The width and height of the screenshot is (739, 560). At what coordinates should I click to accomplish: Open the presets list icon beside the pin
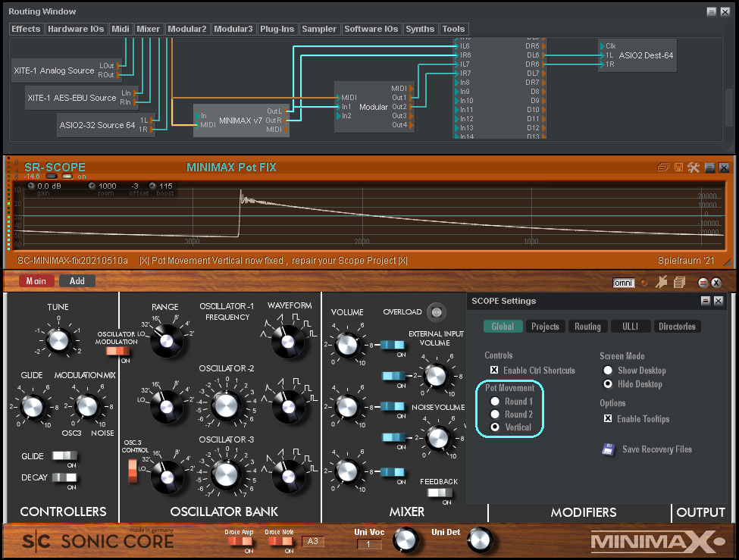click(x=679, y=282)
